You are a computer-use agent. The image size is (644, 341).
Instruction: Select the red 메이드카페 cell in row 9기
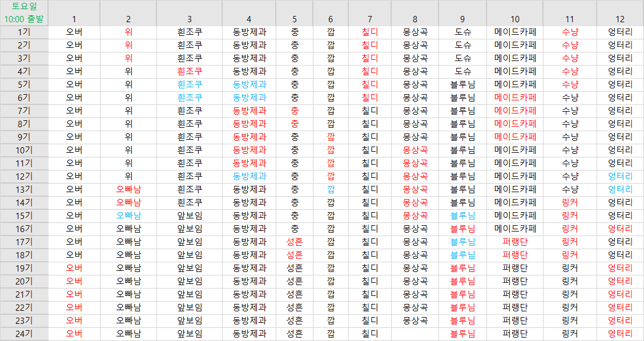click(515, 137)
